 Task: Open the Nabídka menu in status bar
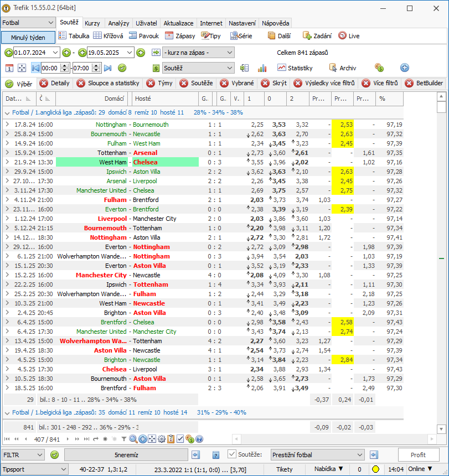(329, 469)
